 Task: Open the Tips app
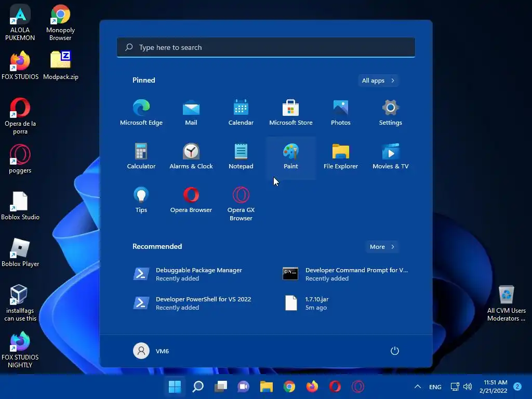tap(141, 200)
